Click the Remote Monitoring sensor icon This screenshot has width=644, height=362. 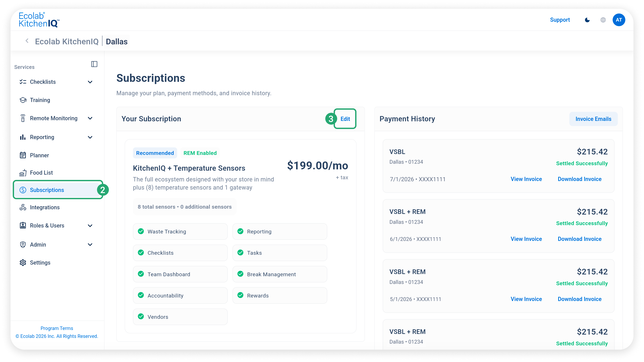[x=23, y=118]
